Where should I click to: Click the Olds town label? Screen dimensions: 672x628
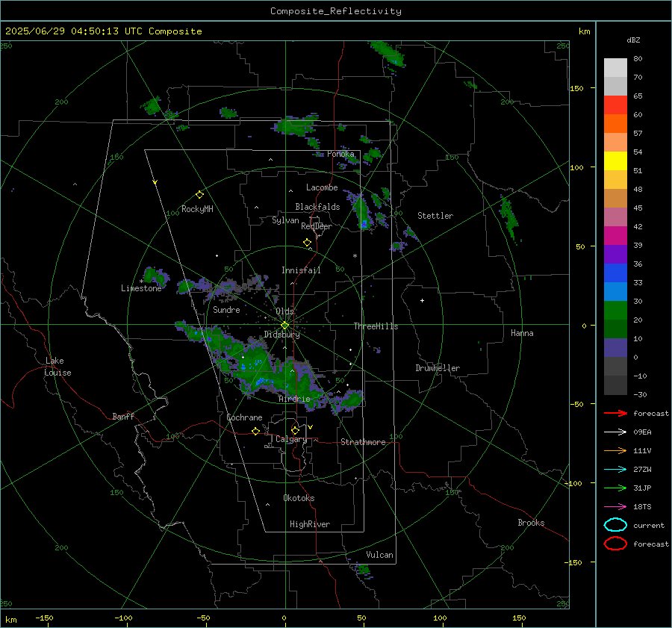(x=284, y=311)
